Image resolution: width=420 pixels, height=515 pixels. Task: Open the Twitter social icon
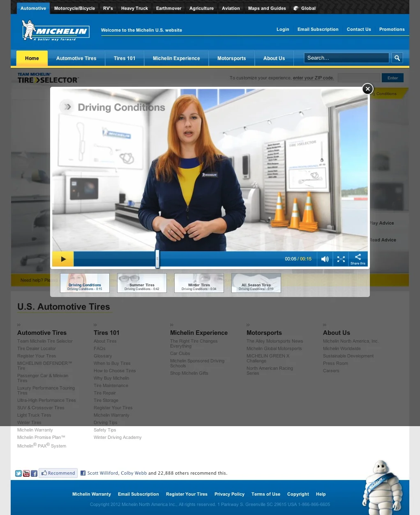[x=18, y=473]
